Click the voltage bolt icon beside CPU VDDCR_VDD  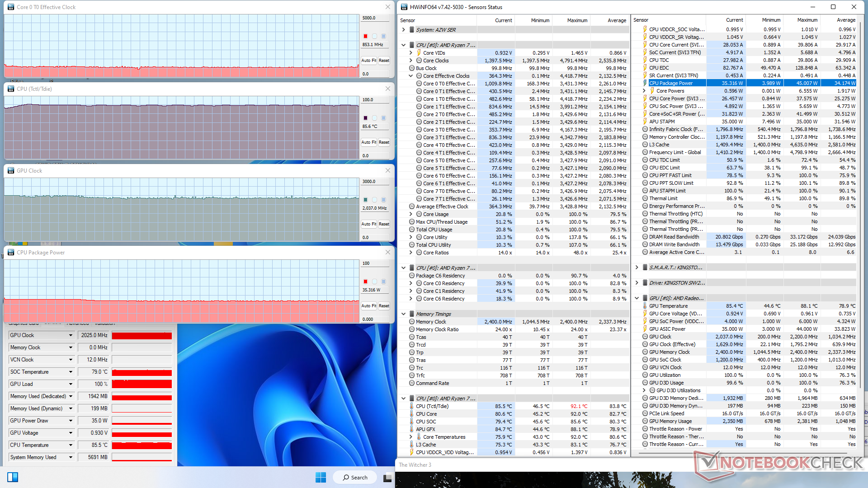(x=412, y=452)
